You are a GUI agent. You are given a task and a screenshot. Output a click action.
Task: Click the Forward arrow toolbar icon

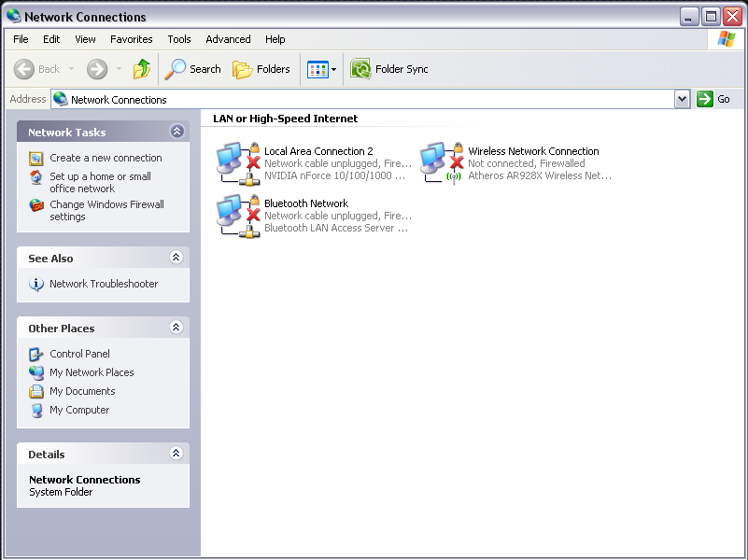coord(97,70)
